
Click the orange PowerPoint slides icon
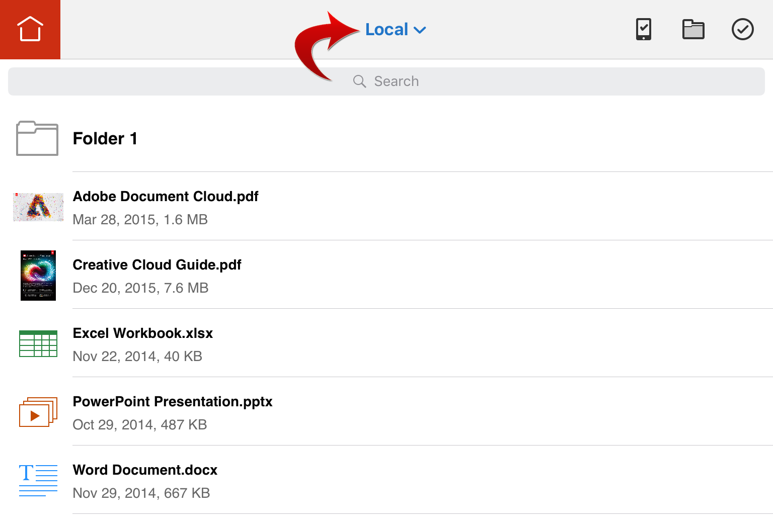[x=38, y=412]
